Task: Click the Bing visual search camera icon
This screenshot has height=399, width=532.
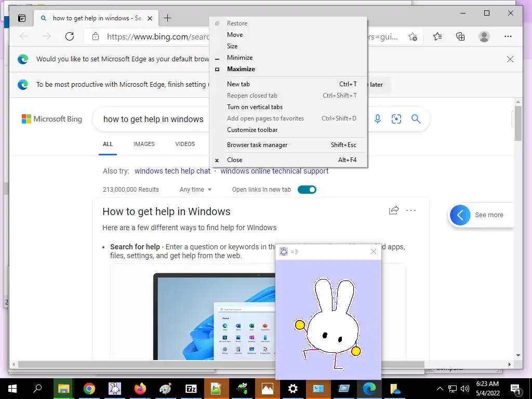Action: click(396, 119)
